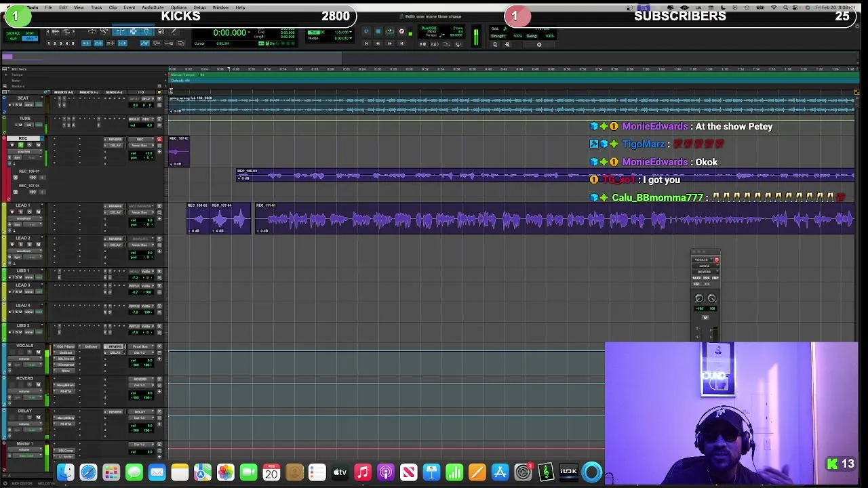868x488 pixels.
Task: Open DELAY send on LEAD 1 track
Action: pyautogui.click(x=115, y=213)
